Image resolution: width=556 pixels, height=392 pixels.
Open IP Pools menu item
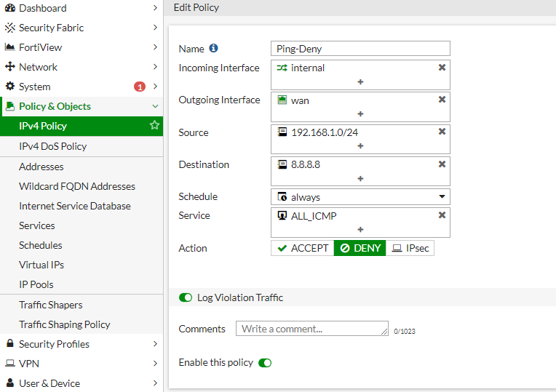coord(82,284)
